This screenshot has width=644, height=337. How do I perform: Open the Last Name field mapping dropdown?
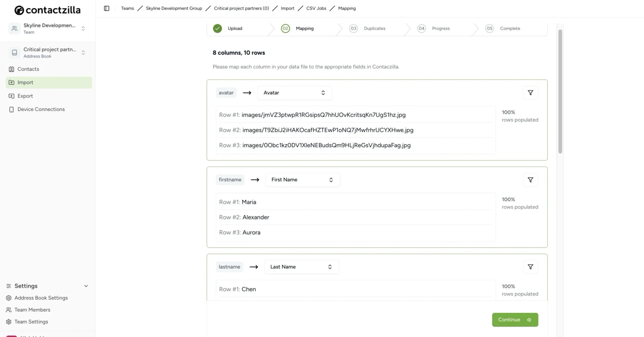pyautogui.click(x=301, y=267)
